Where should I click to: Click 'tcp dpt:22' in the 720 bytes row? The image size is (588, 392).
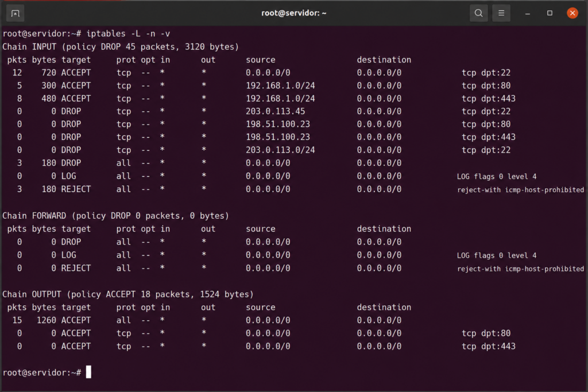click(486, 73)
